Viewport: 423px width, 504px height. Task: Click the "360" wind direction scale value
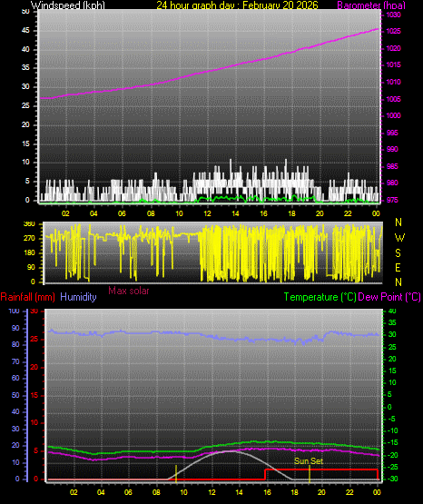[30, 224]
